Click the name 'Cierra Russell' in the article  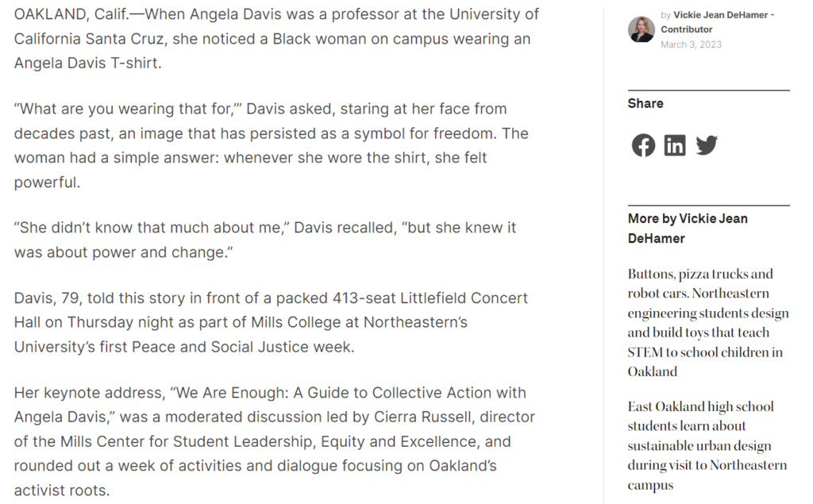click(x=422, y=417)
